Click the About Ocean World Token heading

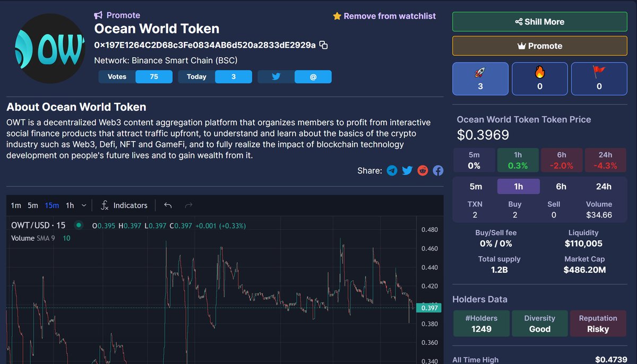(76, 107)
